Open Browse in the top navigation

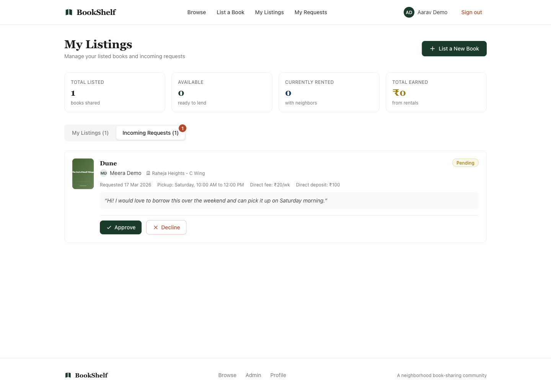pyautogui.click(x=197, y=12)
